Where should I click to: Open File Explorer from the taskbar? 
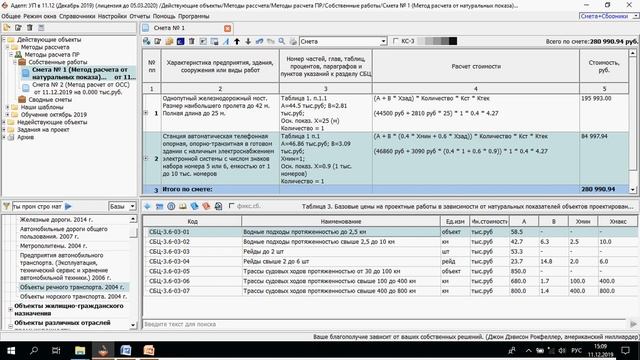click(x=80, y=351)
